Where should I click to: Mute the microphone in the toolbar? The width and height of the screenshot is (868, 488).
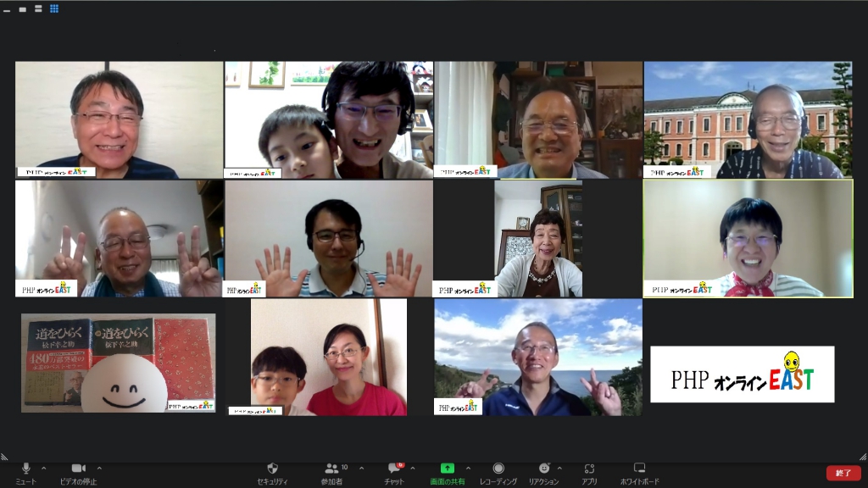coord(25,469)
